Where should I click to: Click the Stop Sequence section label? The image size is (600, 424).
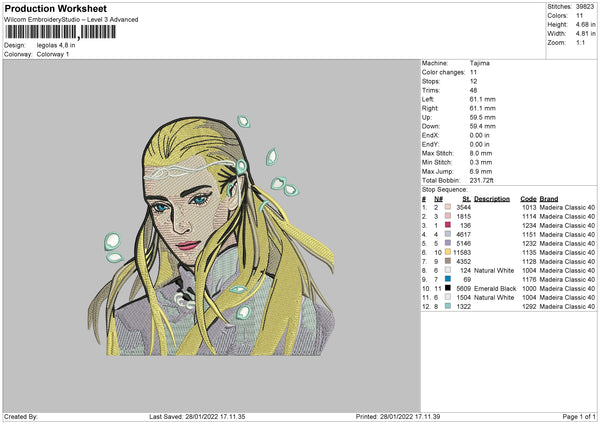(x=446, y=188)
